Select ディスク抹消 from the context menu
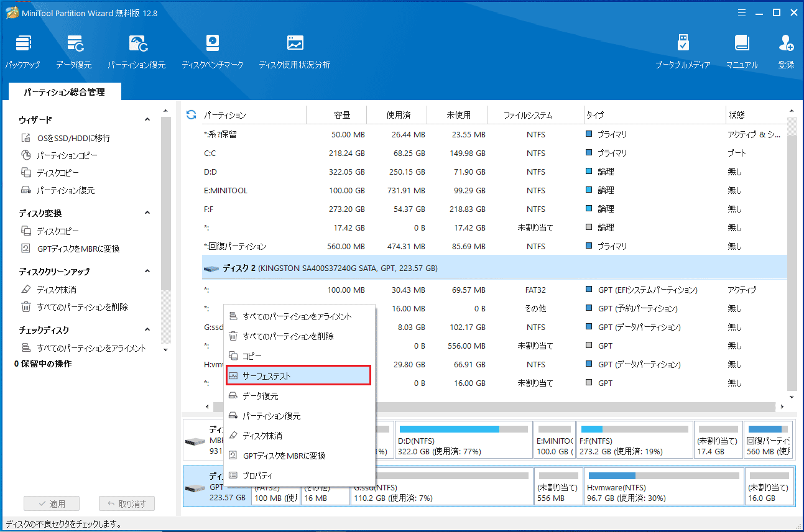This screenshot has width=804, height=532. [x=299, y=436]
